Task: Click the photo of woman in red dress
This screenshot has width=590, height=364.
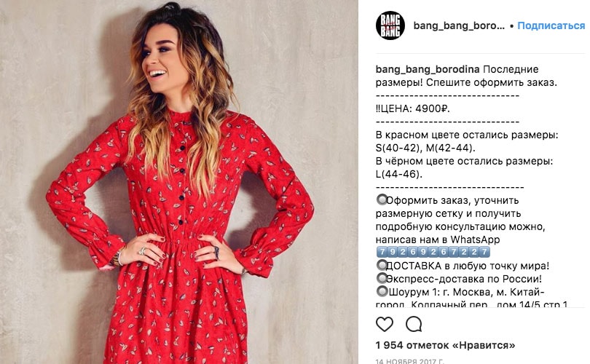Action: [x=179, y=182]
